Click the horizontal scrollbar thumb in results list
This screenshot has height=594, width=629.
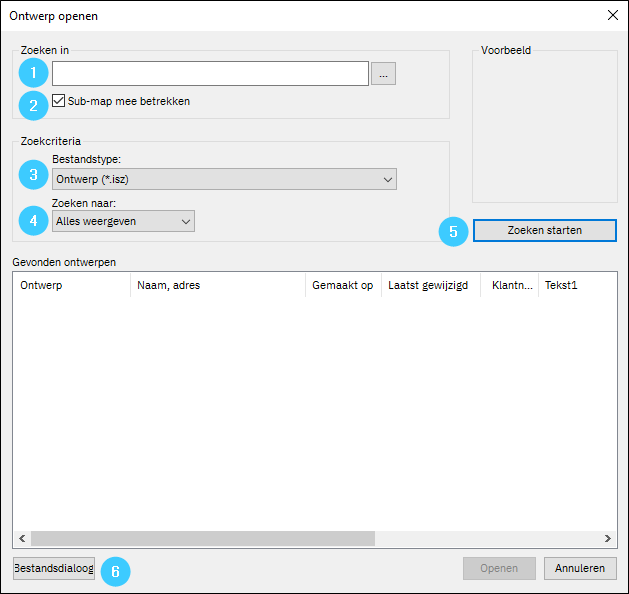pyautogui.click(x=203, y=538)
